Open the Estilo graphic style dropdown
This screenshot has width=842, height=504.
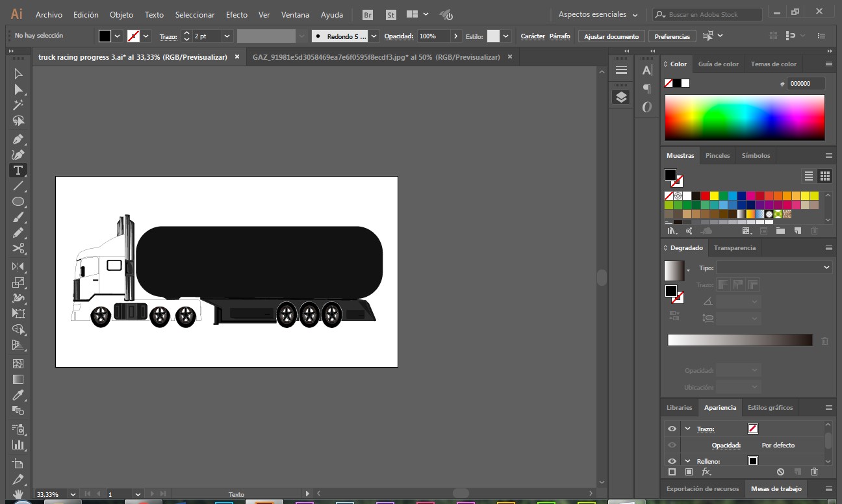[506, 36]
